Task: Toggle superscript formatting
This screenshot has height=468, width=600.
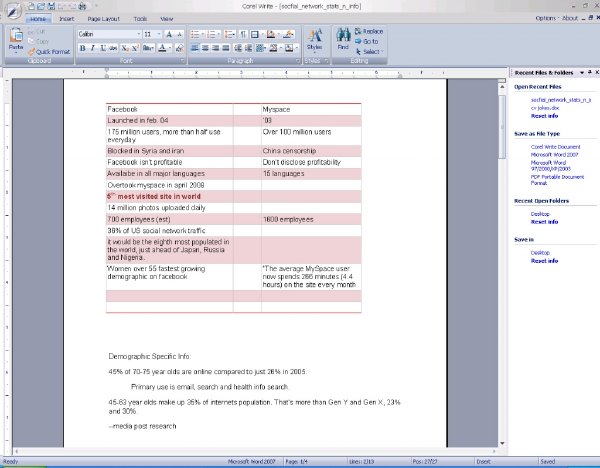Action: click(135, 48)
